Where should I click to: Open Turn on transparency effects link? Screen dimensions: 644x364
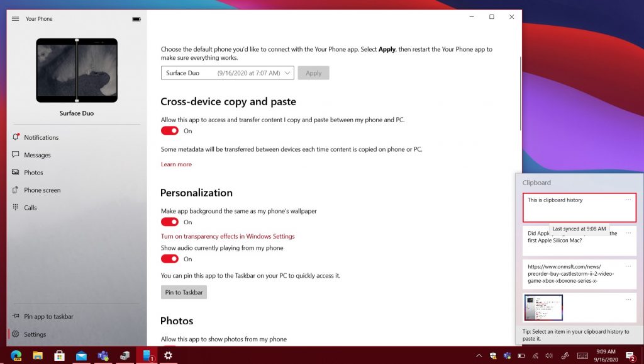[x=228, y=236]
